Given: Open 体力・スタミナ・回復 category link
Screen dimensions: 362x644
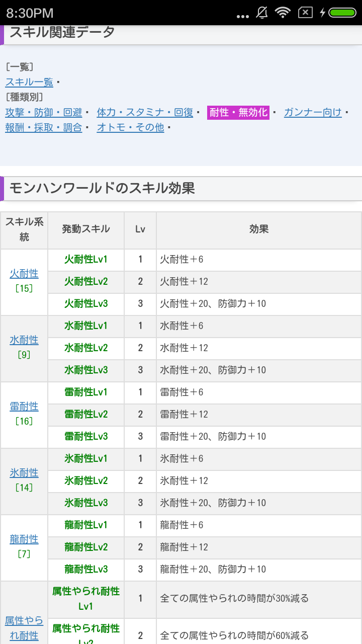Looking at the screenshot, I should click(x=145, y=112).
